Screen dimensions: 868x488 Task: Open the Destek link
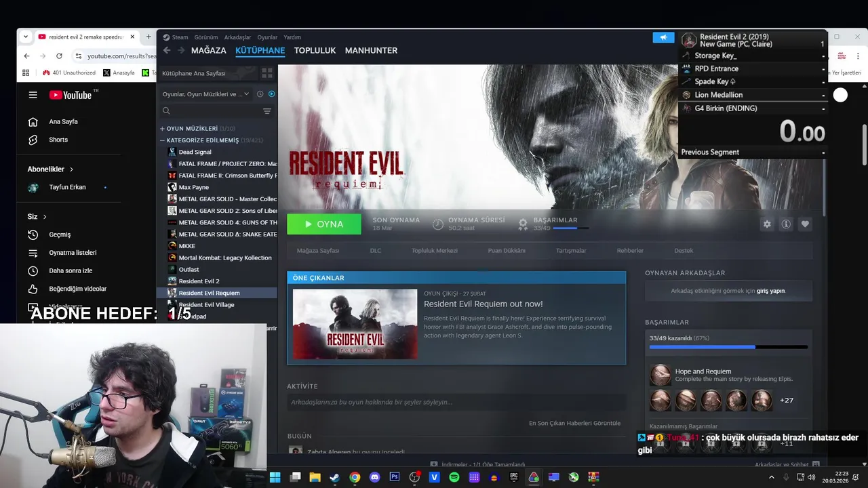click(684, 251)
